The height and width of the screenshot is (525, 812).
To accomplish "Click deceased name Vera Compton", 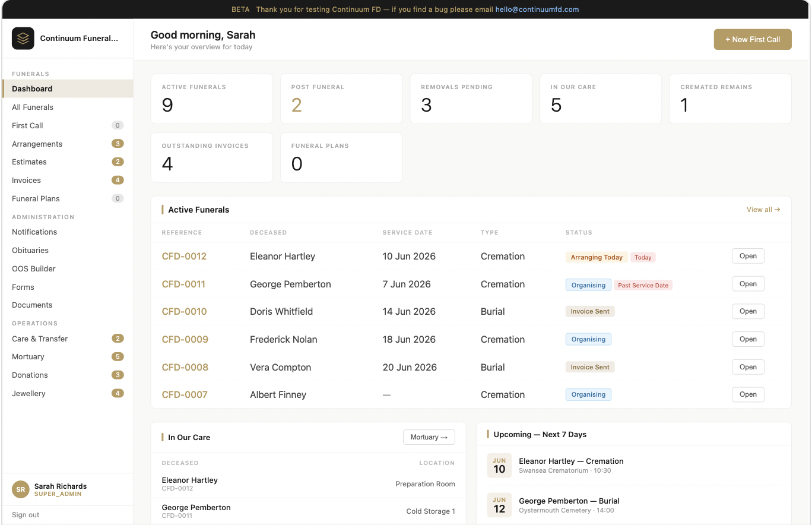I will 280,367.
